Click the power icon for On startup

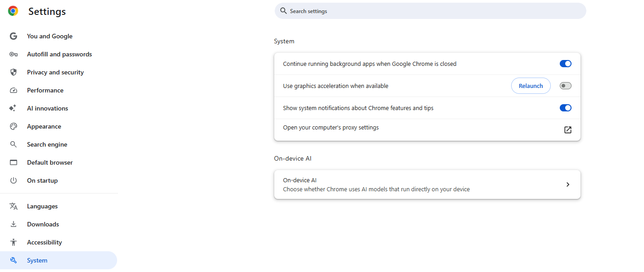14,180
